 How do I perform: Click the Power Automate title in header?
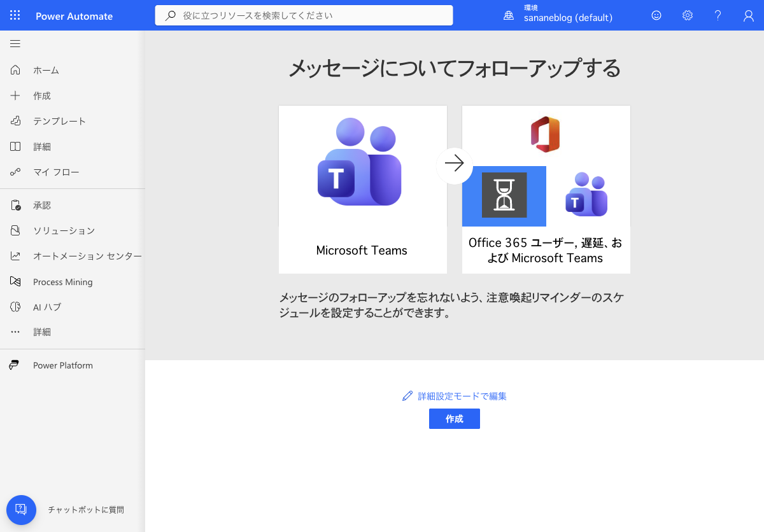pyautogui.click(x=74, y=16)
